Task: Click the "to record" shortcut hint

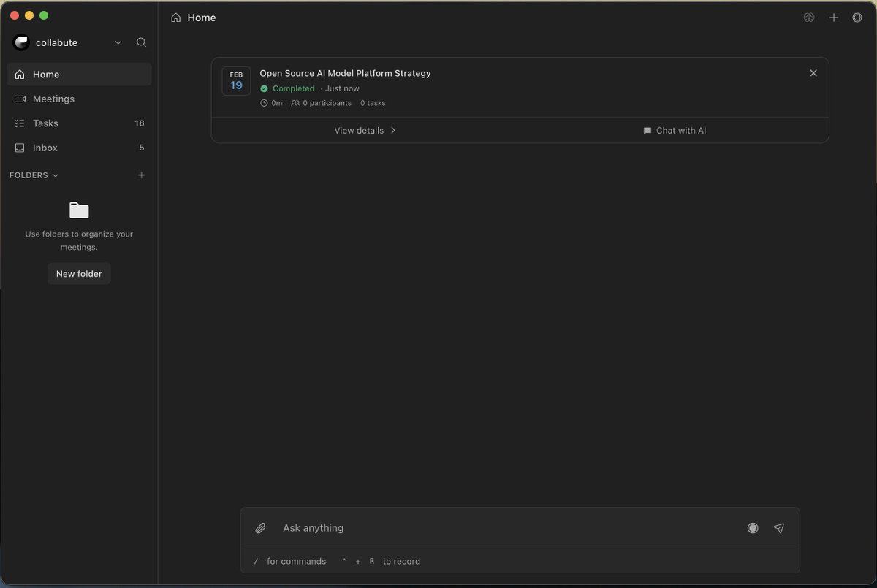Action: [401, 562]
